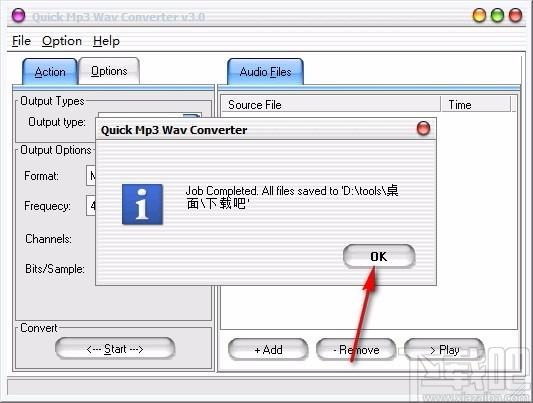Switch to the Options tab
Image resolution: width=533 pixels, height=403 pixels.
[109, 71]
